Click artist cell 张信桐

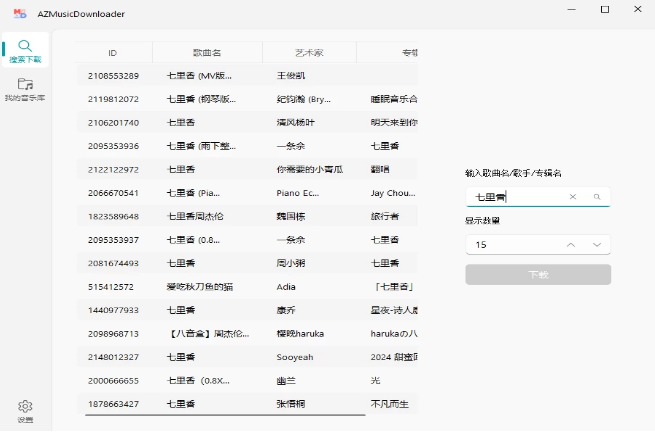click(x=291, y=404)
